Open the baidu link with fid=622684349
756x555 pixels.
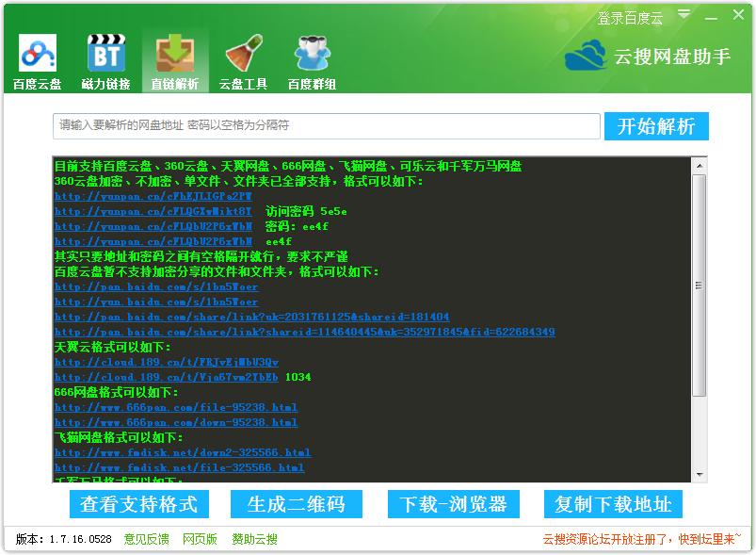(305, 332)
